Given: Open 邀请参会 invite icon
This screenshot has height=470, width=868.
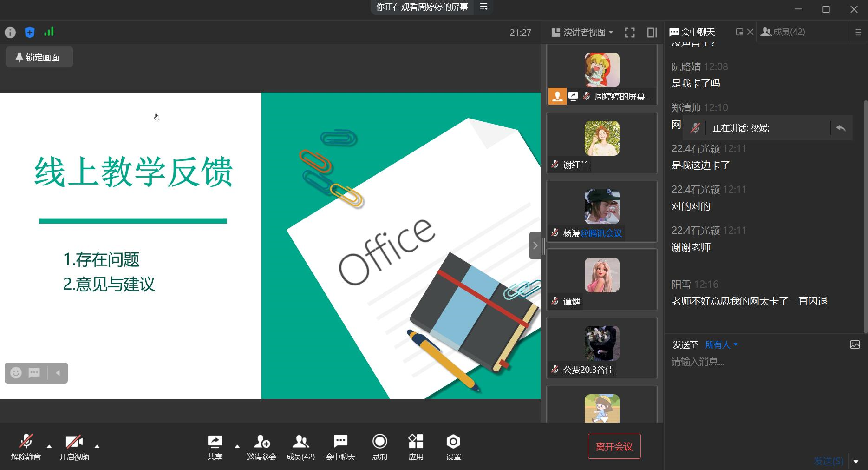Looking at the screenshot, I should click(x=261, y=446).
